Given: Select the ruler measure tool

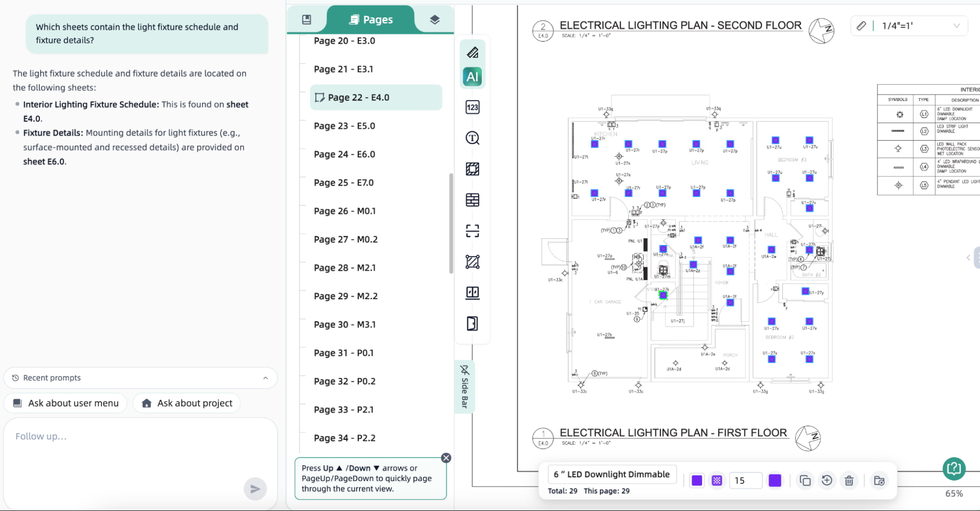Looking at the screenshot, I should 473,52.
